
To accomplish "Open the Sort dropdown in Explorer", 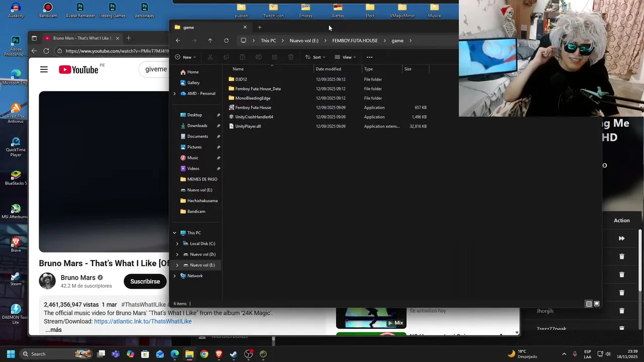I will [x=315, y=57].
